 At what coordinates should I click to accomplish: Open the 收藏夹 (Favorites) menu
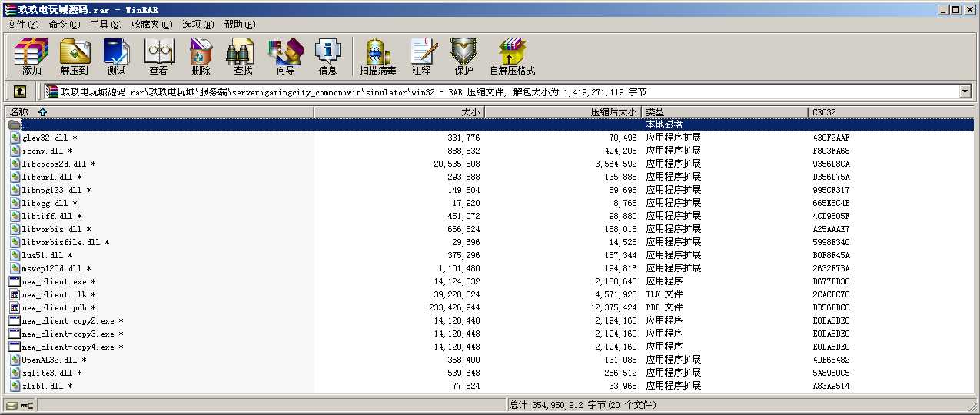pos(152,25)
